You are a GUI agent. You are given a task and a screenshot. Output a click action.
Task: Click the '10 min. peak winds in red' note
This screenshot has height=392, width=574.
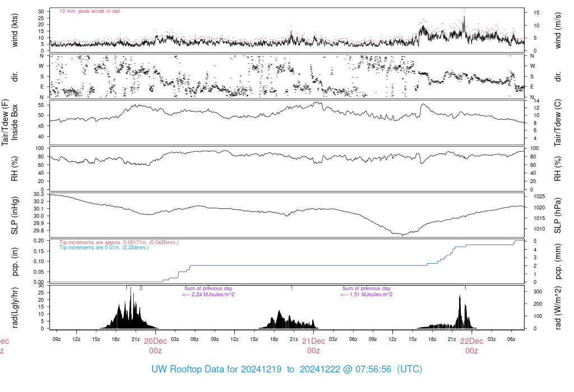(x=89, y=11)
